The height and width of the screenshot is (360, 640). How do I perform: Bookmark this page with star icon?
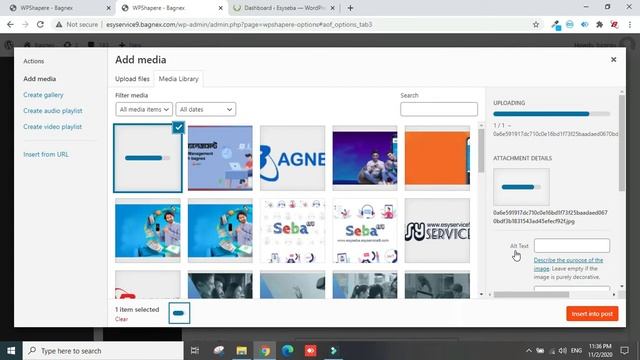coord(536,24)
